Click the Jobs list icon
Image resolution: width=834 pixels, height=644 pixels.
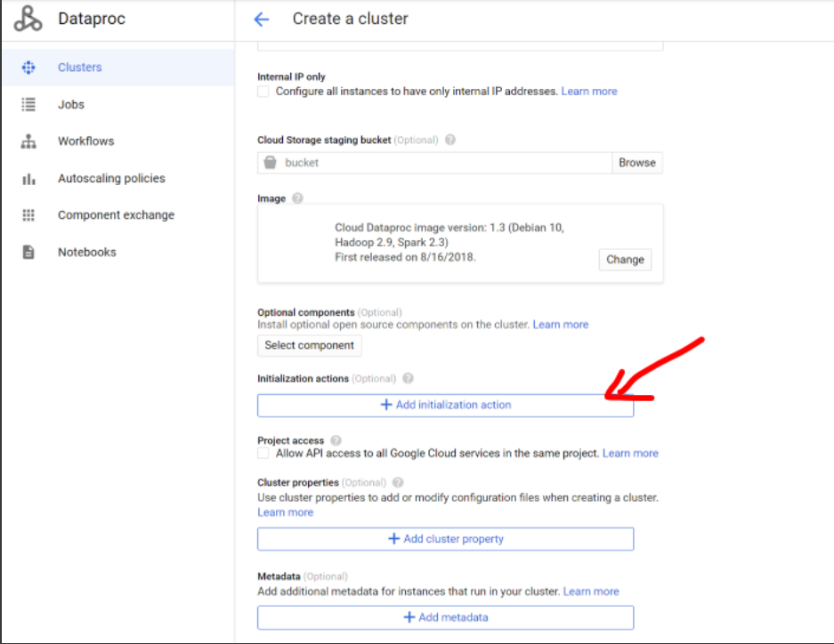(28, 104)
